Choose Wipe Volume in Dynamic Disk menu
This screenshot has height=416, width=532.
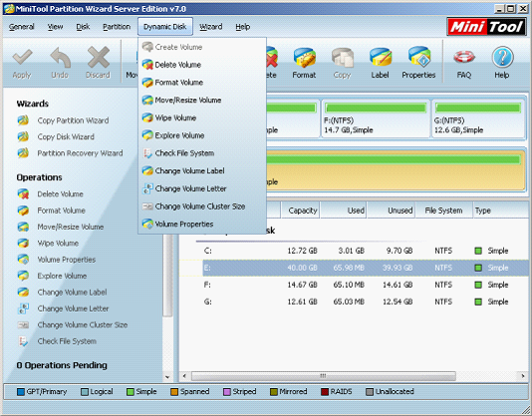click(x=202, y=117)
